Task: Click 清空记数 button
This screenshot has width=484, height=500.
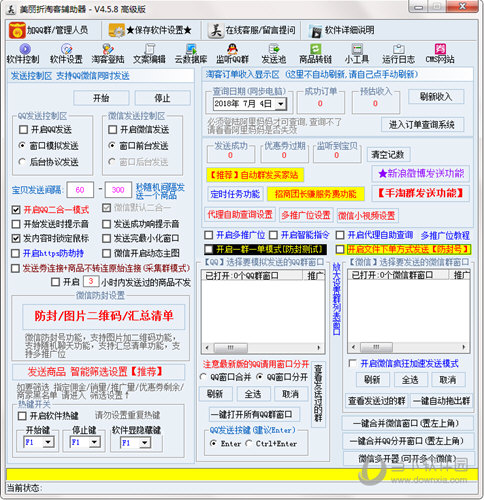Action: [x=388, y=154]
